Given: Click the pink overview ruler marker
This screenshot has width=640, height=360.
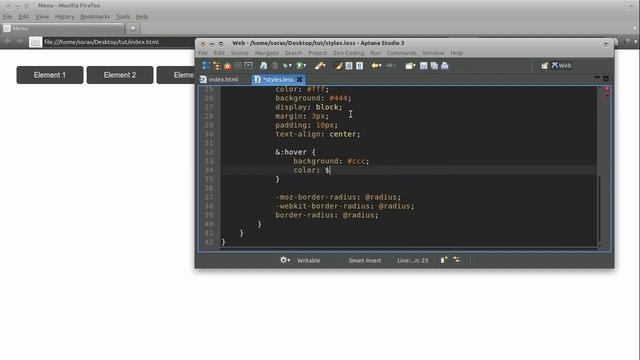Looking at the screenshot, I should click(607, 89).
